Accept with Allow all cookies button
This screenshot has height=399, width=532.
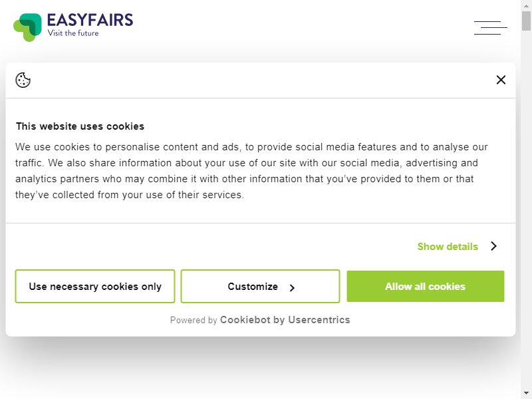pyautogui.click(x=426, y=287)
